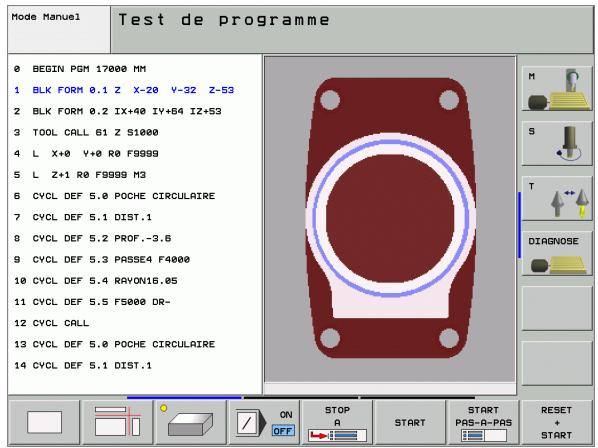Screen dimensions: 598x448
Task: Select line 8 CYCL DEF 5.2 PROF.-3.6
Action: point(92,238)
